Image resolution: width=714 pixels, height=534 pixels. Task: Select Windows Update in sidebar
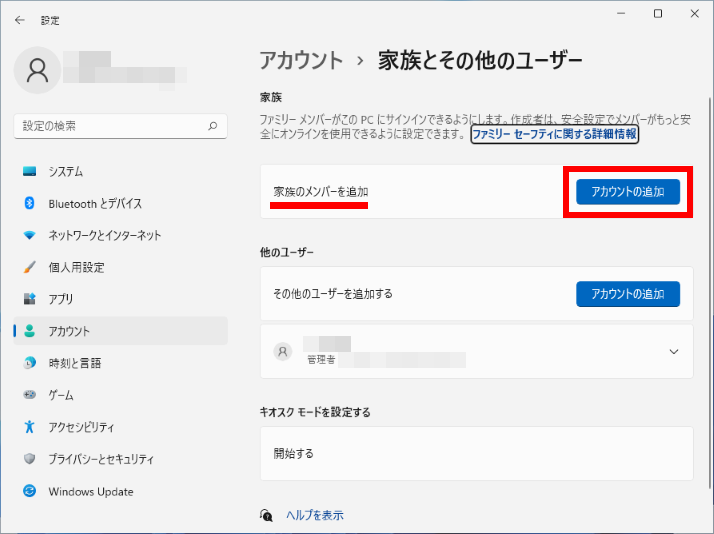pyautogui.click(x=121, y=491)
